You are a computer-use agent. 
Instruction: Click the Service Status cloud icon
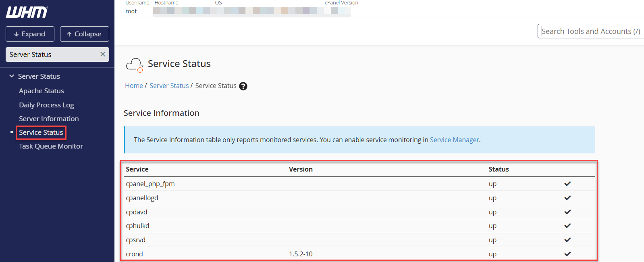[134, 65]
